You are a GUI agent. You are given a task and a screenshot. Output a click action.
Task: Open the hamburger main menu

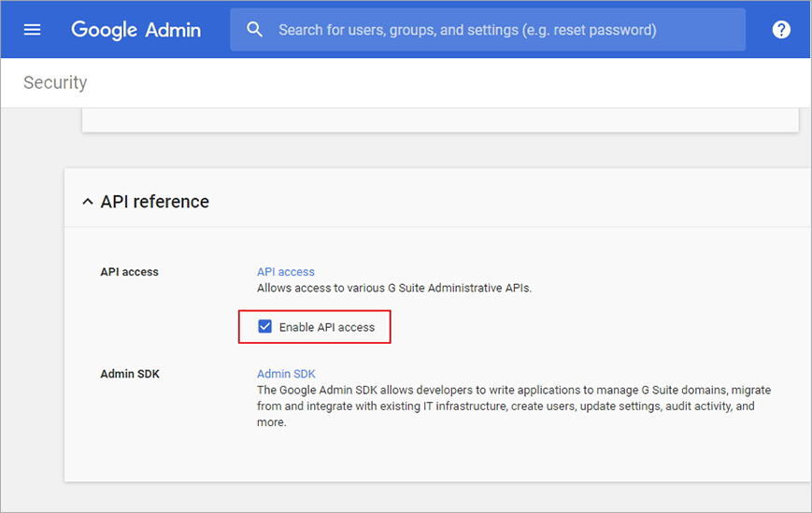(x=32, y=30)
